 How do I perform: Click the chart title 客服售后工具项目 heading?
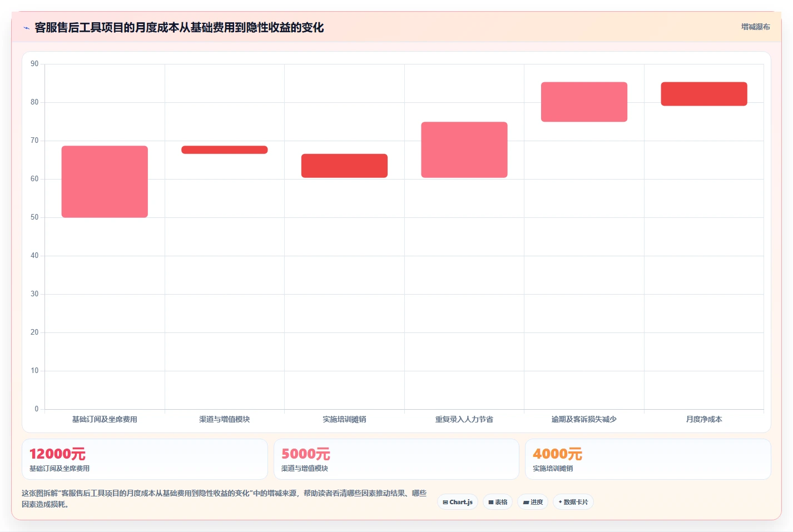pyautogui.click(x=179, y=27)
